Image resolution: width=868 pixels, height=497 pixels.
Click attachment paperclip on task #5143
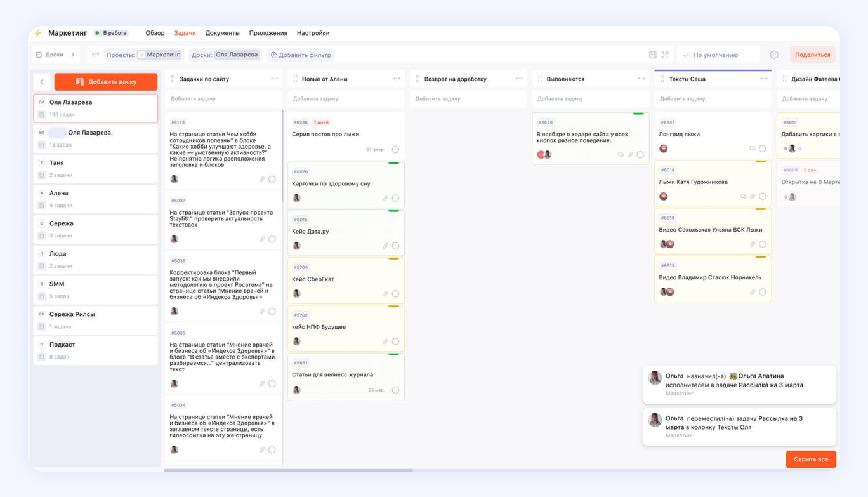click(262, 180)
